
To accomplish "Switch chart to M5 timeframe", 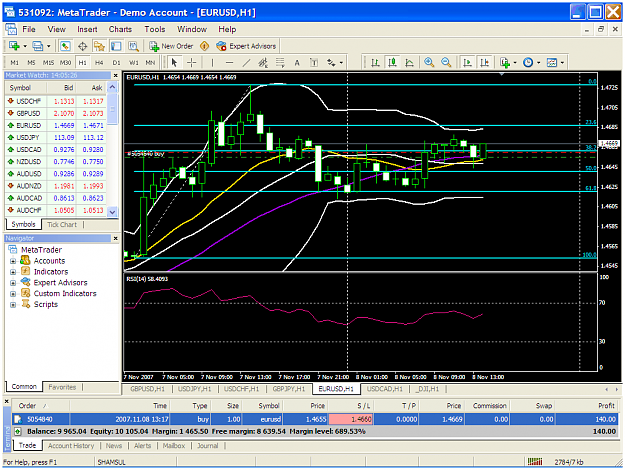I will coord(31,63).
